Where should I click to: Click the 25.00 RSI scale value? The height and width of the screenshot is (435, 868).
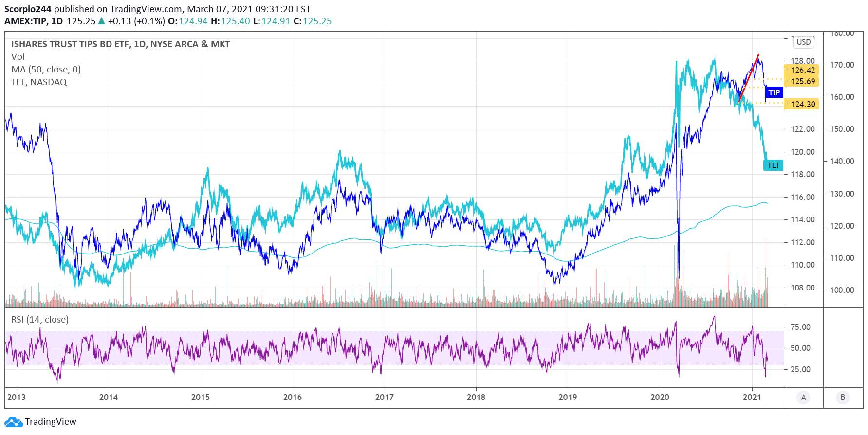tap(800, 369)
